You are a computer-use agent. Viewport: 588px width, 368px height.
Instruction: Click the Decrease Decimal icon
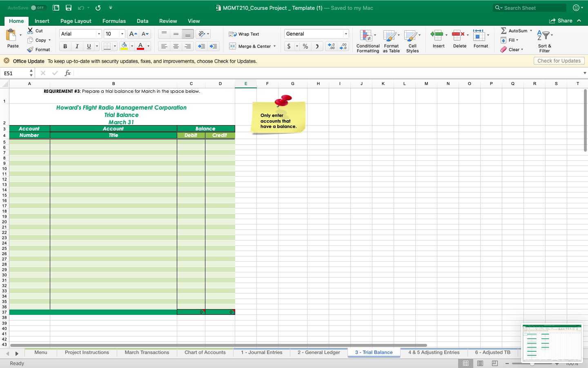click(343, 46)
